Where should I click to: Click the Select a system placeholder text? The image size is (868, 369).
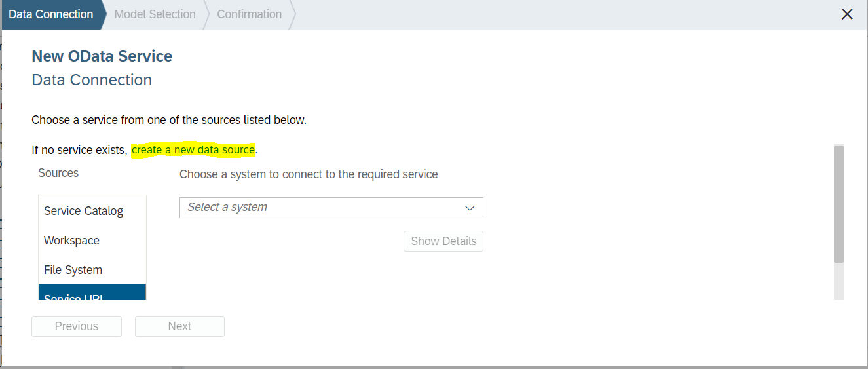(227, 207)
